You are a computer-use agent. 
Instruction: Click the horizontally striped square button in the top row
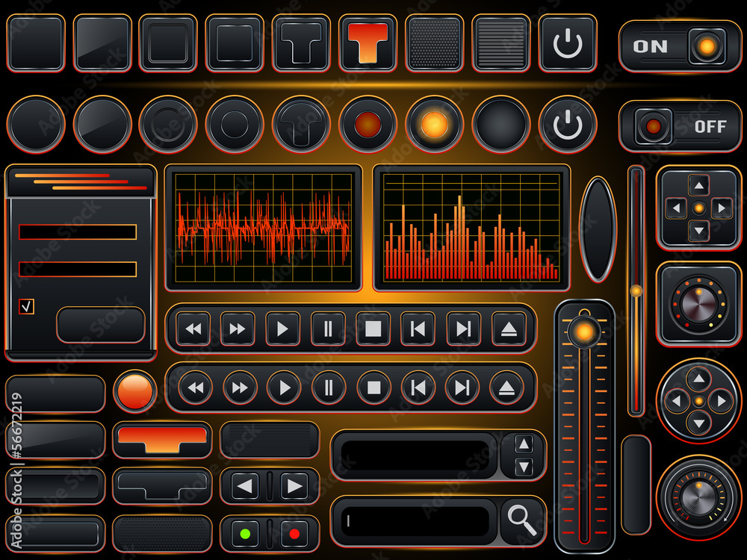(500, 43)
